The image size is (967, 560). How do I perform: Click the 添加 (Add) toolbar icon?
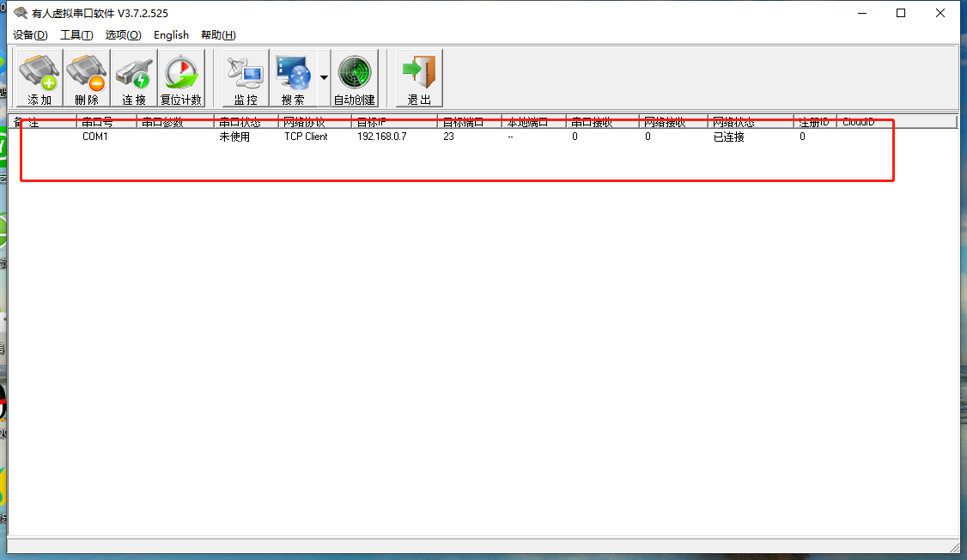40,78
